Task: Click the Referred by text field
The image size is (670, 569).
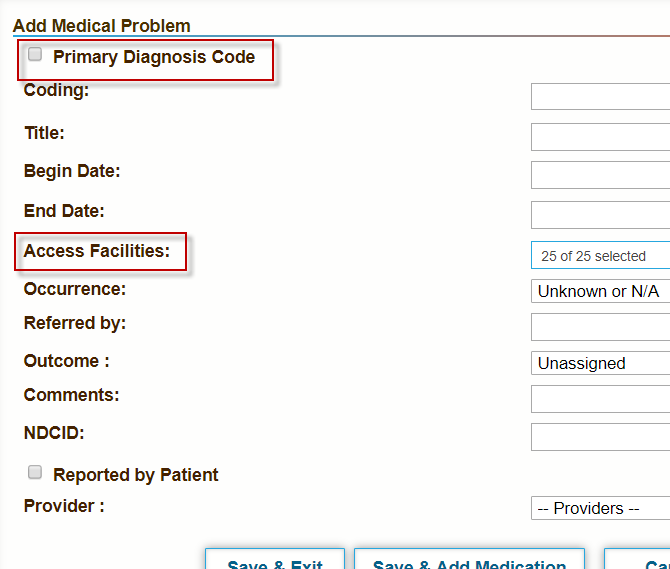Action: click(x=600, y=327)
